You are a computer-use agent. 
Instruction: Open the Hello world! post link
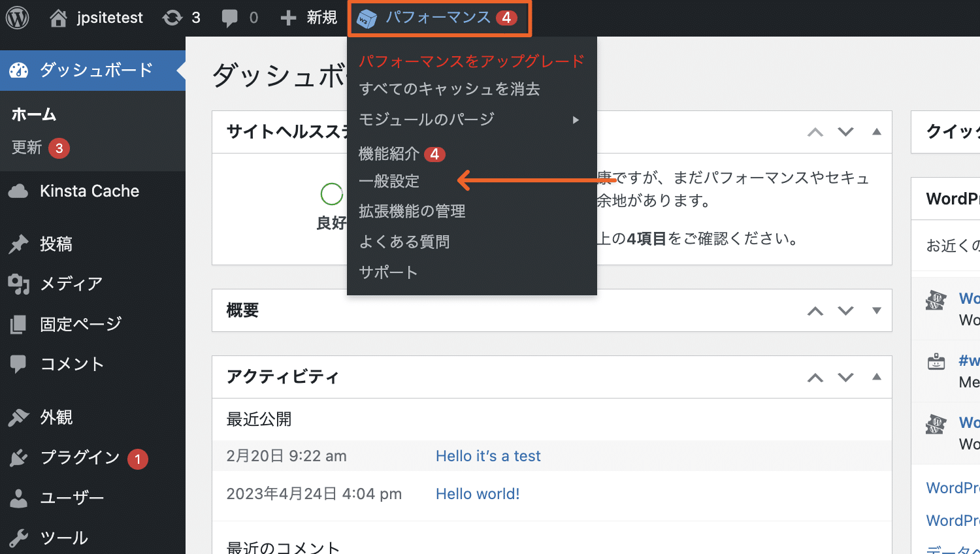click(x=478, y=493)
